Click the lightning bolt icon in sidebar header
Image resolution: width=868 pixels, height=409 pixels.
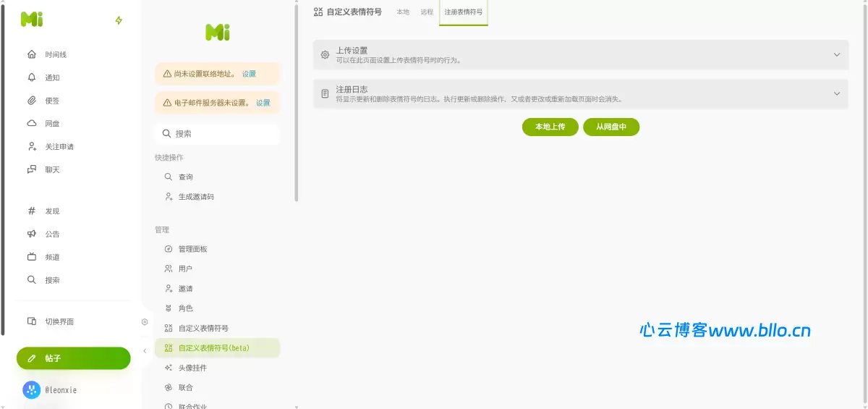(119, 20)
